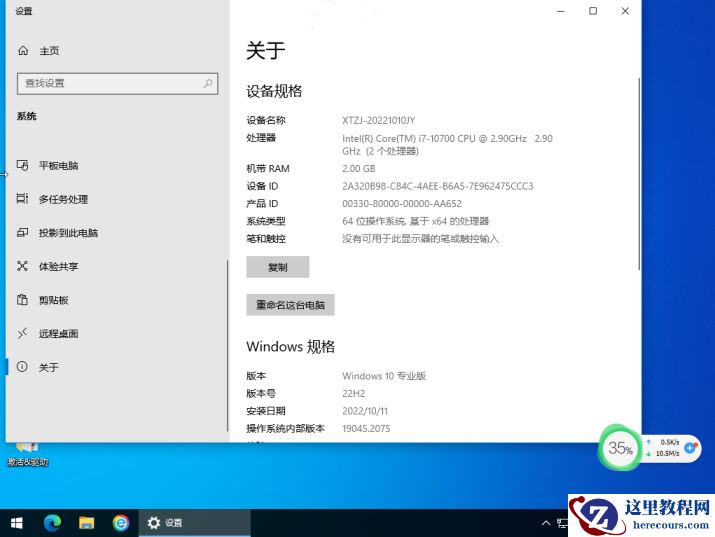Click the 设备规格 section heading

pyautogui.click(x=274, y=91)
